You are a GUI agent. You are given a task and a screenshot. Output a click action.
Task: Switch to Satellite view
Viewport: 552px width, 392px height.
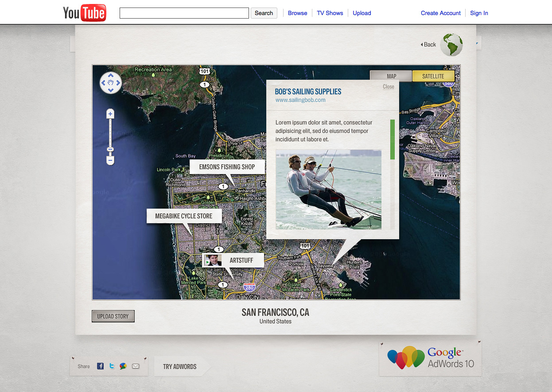point(433,76)
